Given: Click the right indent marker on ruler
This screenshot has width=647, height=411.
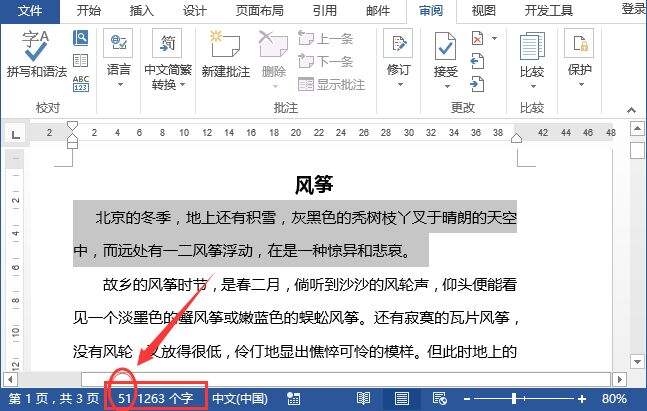Looking at the screenshot, I should [517, 138].
